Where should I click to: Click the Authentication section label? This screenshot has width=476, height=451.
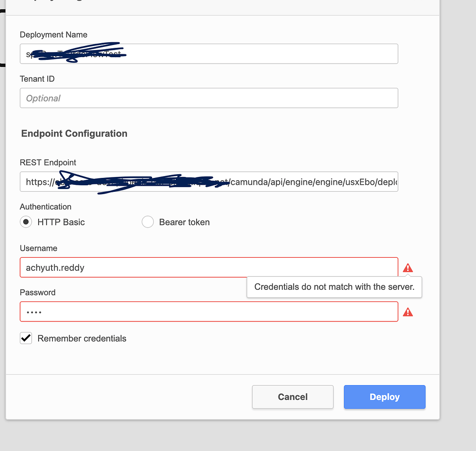45,207
